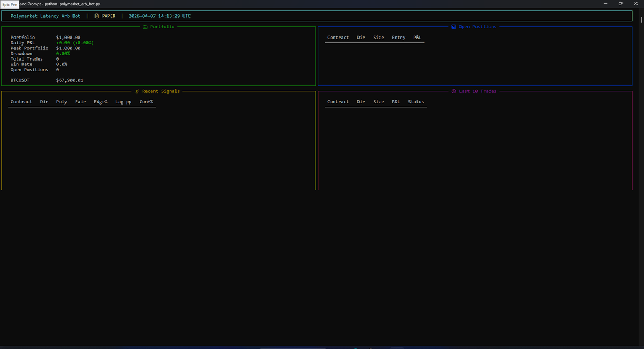Minimize the command prompt window
Viewport: 644px width, 349px height.
(x=605, y=4)
